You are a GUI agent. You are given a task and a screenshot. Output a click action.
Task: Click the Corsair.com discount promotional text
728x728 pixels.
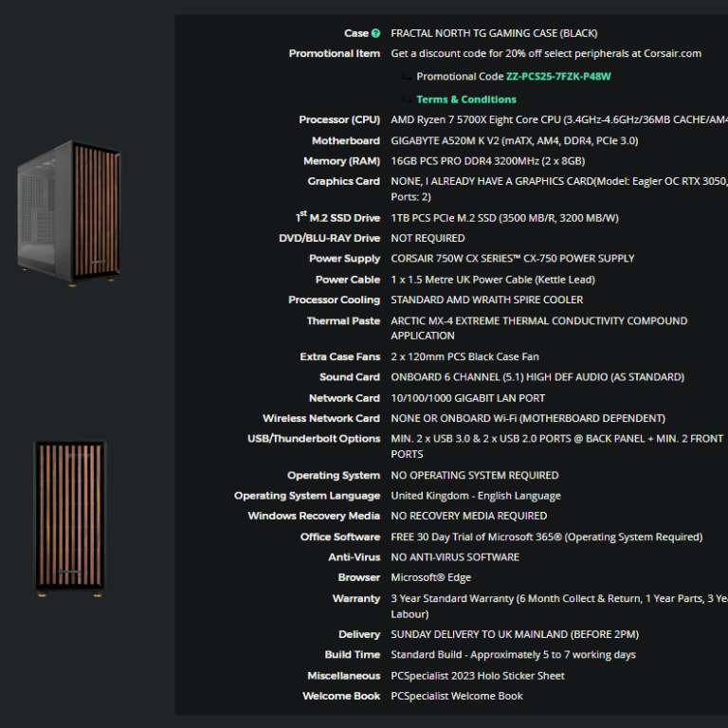pos(546,53)
